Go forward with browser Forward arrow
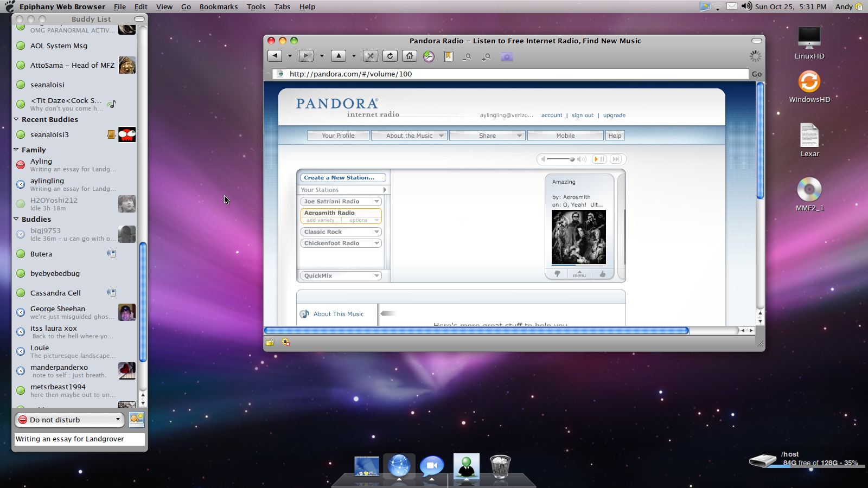 pyautogui.click(x=306, y=56)
